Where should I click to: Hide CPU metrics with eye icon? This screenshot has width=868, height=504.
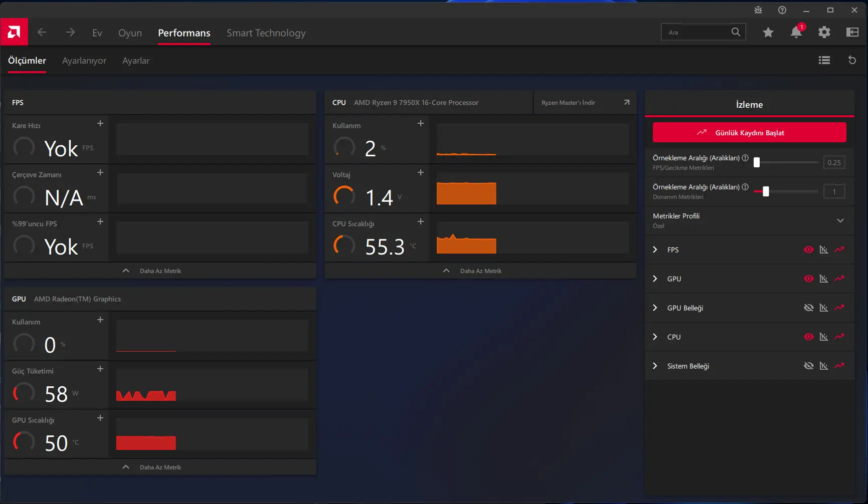(809, 337)
